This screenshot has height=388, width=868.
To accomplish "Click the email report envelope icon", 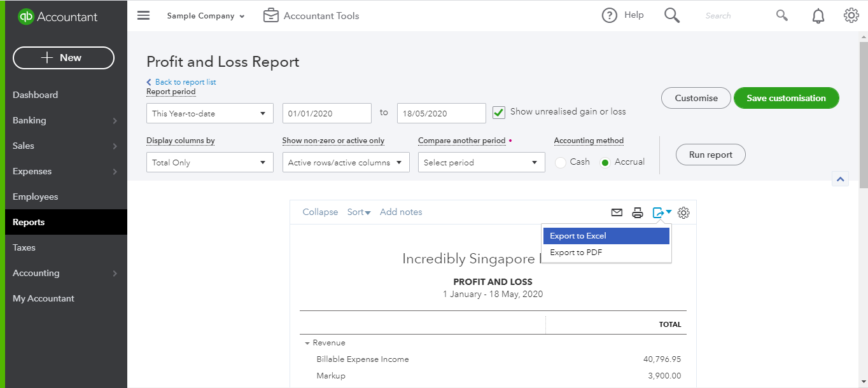I will pyautogui.click(x=617, y=212).
